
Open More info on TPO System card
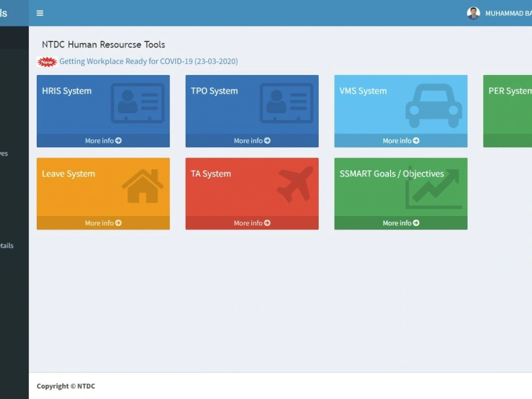(x=252, y=140)
